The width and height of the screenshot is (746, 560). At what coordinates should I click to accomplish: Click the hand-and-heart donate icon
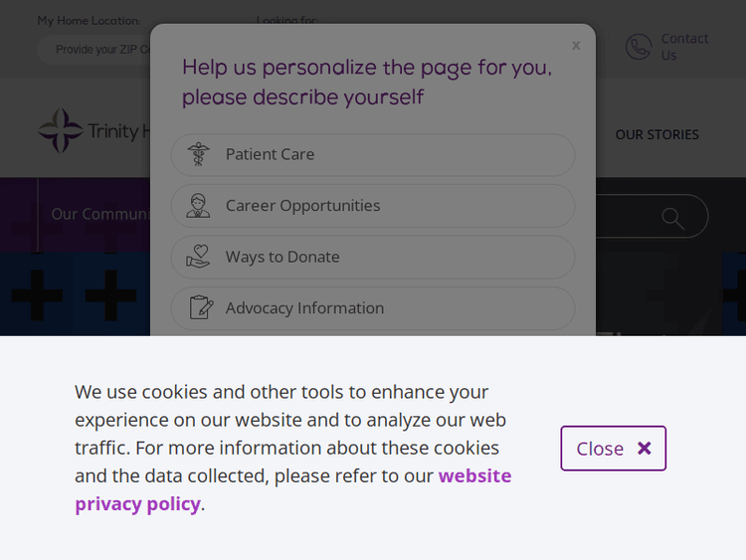(199, 257)
